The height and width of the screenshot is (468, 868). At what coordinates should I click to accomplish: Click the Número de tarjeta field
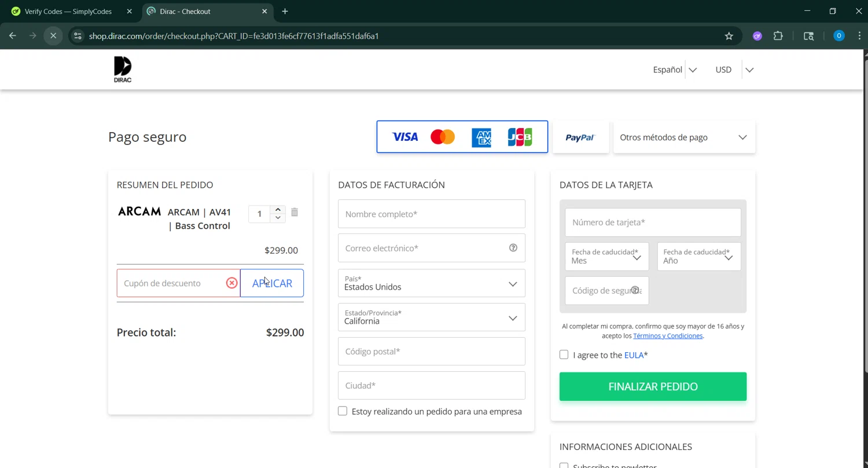[x=653, y=222]
